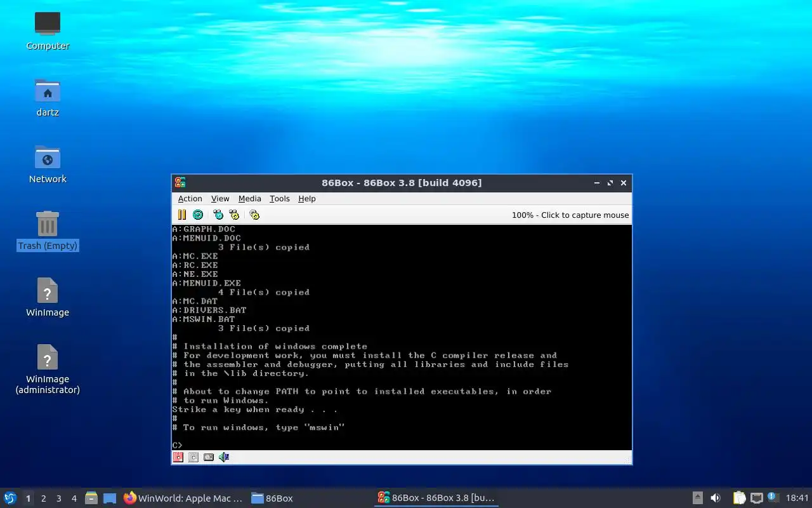
Task: Click the 18:41 clock in the taskbar
Action: [797, 498]
